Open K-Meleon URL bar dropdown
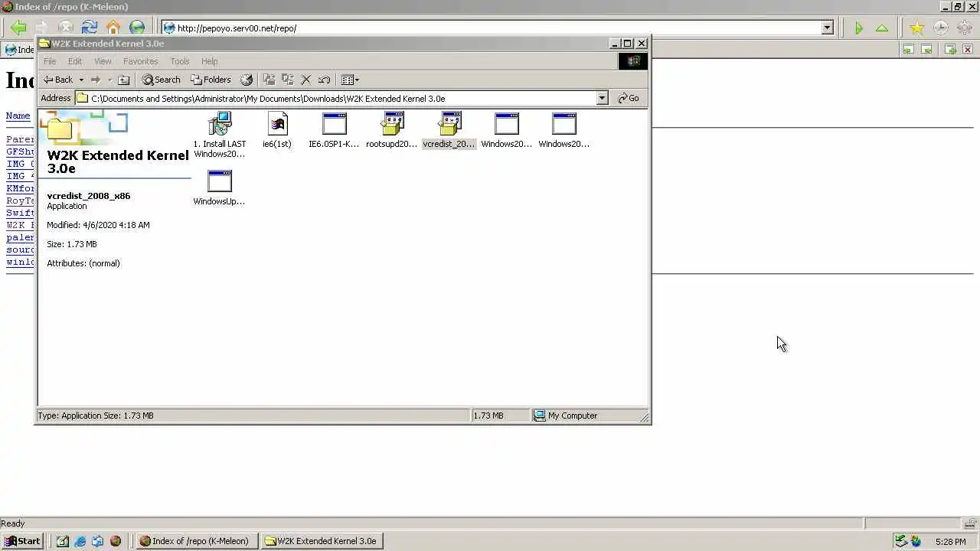The height and width of the screenshot is (551, 980). (x=827, y=28)
